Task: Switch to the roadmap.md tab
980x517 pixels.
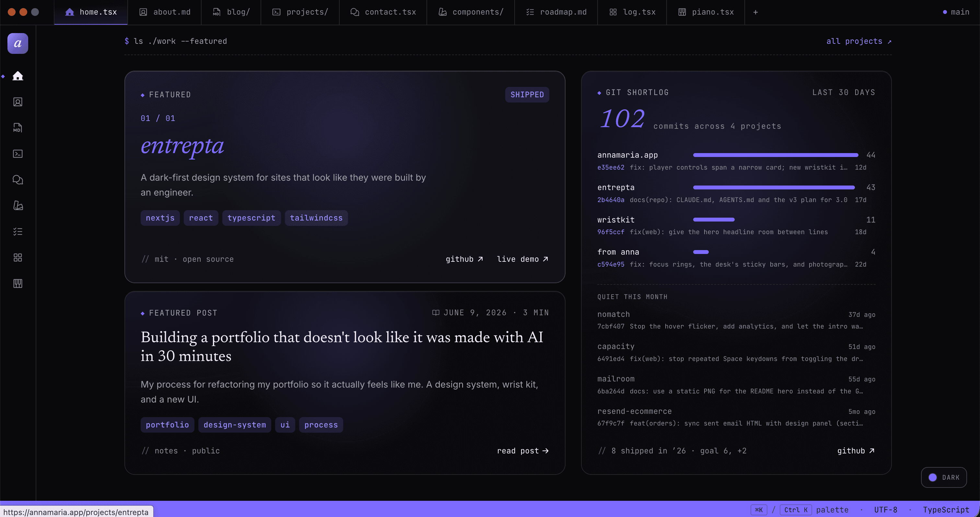Action: (x=556, y=12)
